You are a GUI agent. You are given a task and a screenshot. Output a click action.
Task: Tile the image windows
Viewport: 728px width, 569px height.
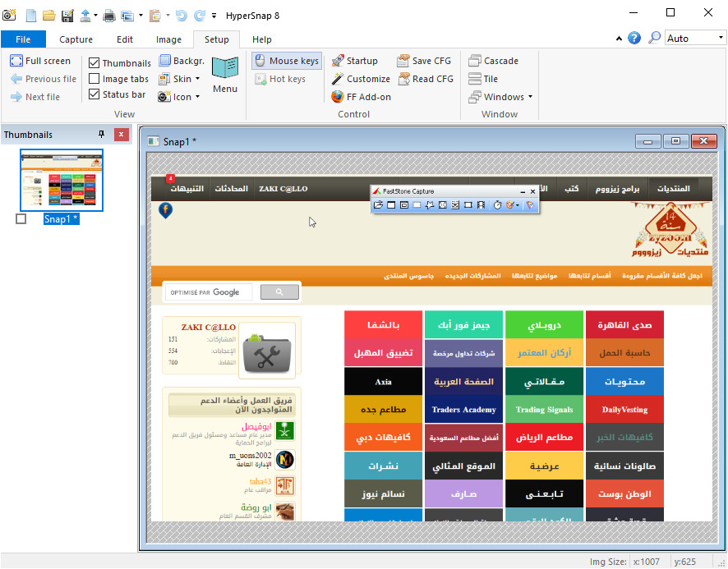click(483, 79)
